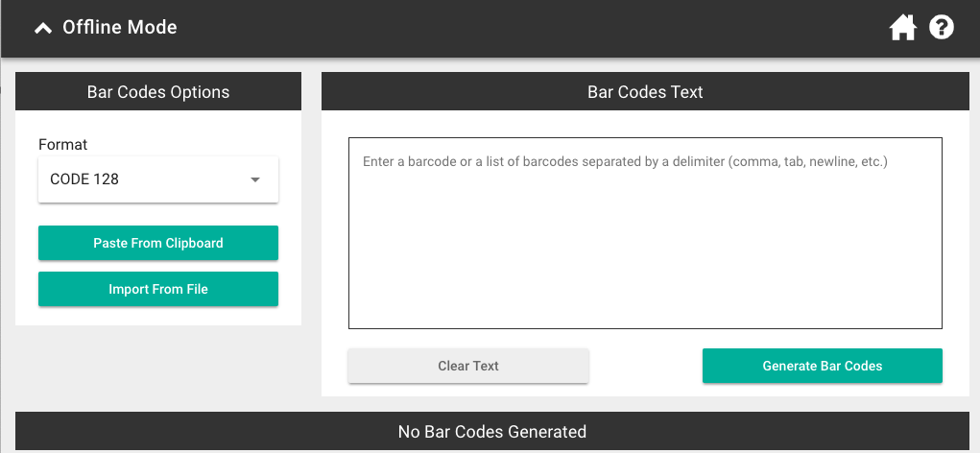Click the Format dropdown arrow
Viewport: 980px width, 453px height.
[x=255, y=179]
